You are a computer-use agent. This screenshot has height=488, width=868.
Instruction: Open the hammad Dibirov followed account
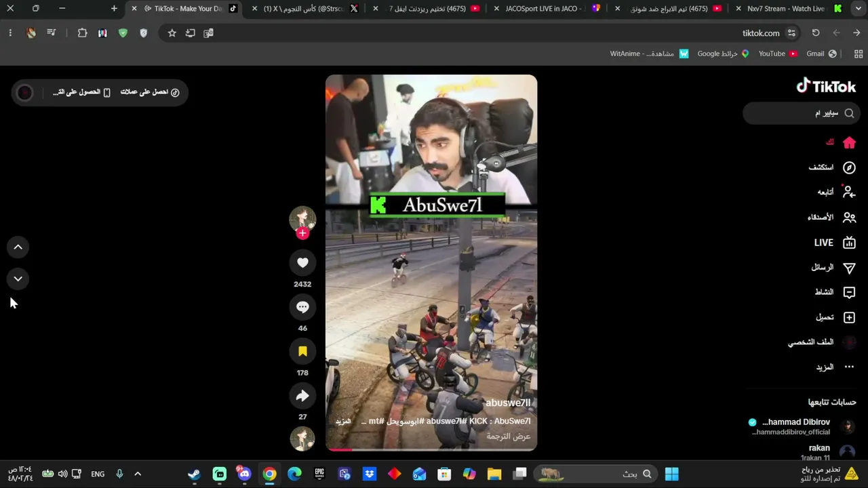pos(803,426)
